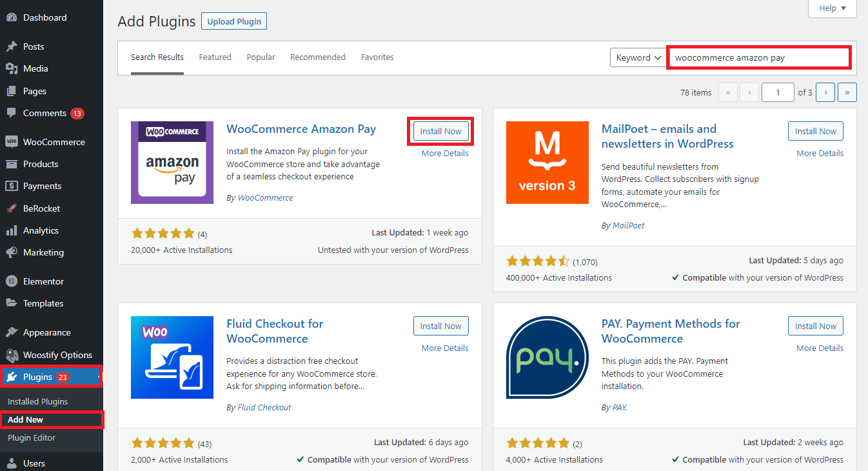Image resolution: width=868 pixels, height=471 pixels.
Task: Install Fluid Checkout for WooCommerce
Action: (441, 326)
